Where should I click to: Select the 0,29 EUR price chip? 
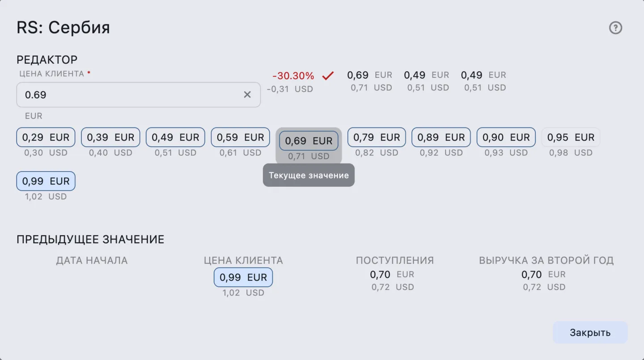coord(46,137)
